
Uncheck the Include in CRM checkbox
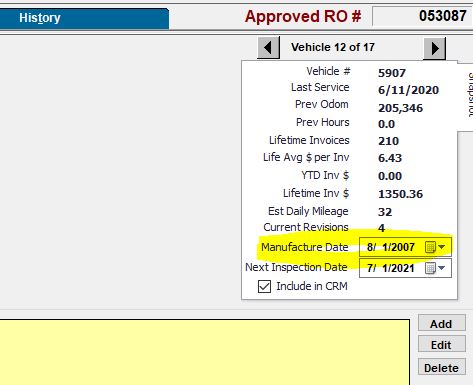(264, 286)
